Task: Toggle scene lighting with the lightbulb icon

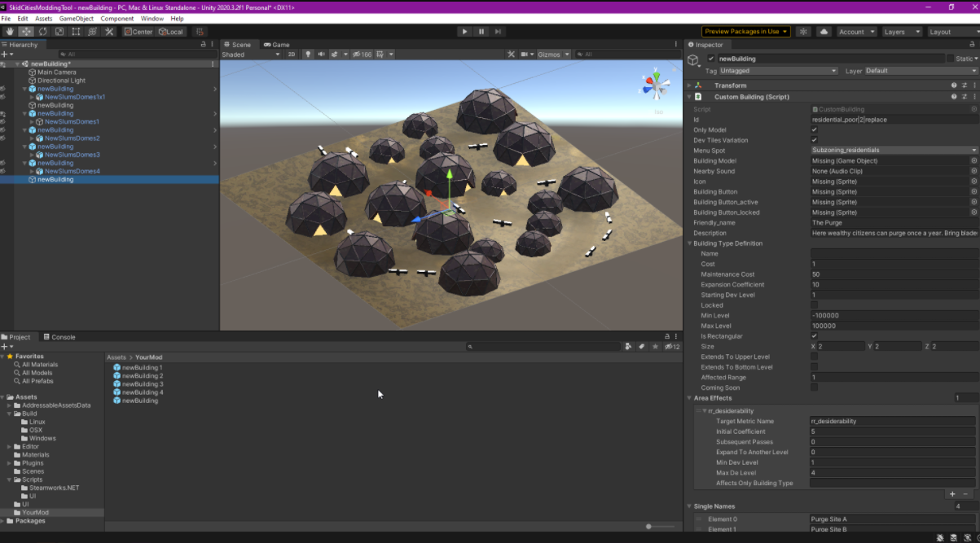Action: click(x=308, y=55)
